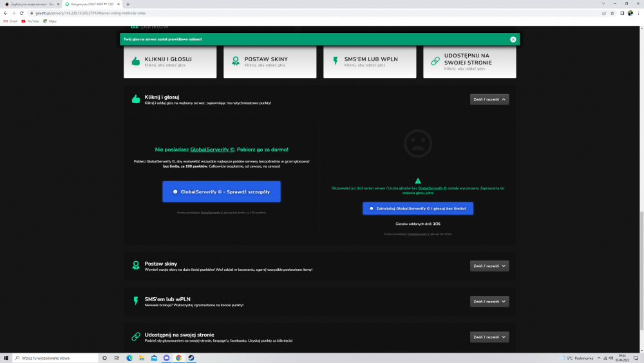
Task: Open the Windows Start menu
Action: (6, 358)
